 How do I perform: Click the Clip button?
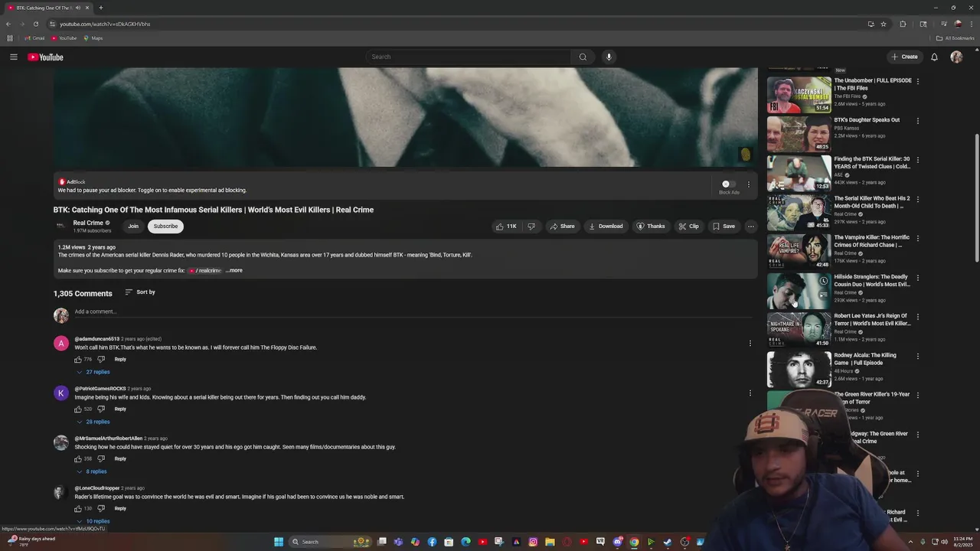(688, 227)
